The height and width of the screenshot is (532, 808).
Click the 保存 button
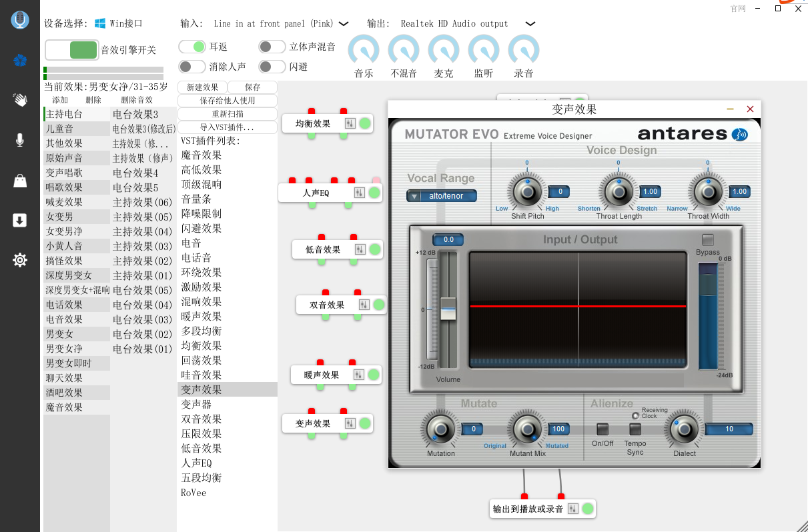[x=253, y=87]
